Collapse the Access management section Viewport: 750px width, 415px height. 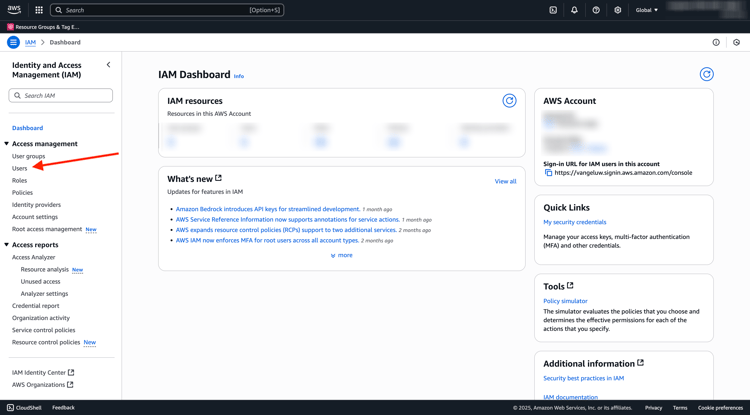7,143
